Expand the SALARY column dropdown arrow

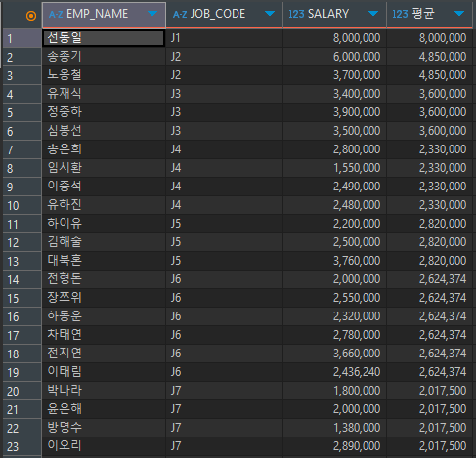coord(373,14)
